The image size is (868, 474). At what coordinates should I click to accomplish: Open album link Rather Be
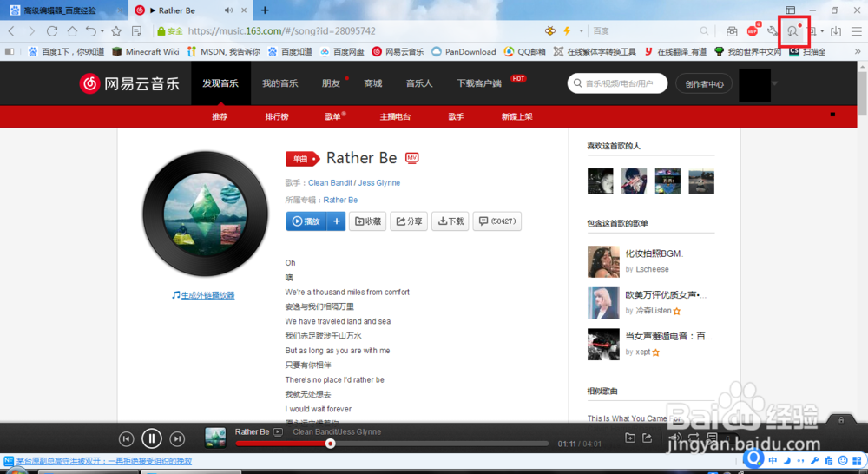point(340,200)
